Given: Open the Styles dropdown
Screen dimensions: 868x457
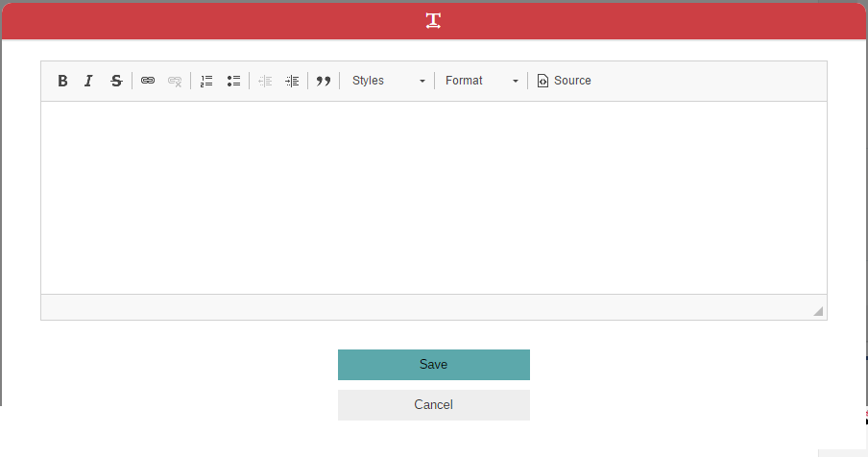Looking at the screenshot, I should click(x=389, y=81).
